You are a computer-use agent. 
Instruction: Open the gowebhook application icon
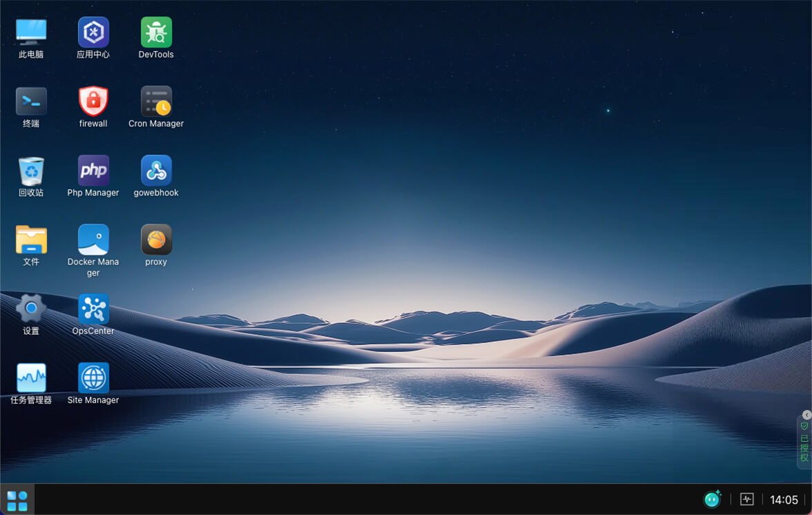(156, 171)
